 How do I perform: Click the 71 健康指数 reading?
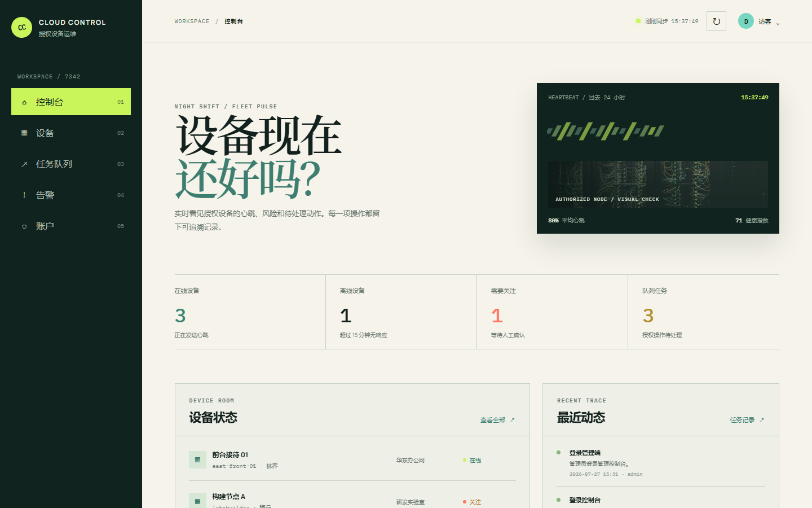click(x=752, y=221)
